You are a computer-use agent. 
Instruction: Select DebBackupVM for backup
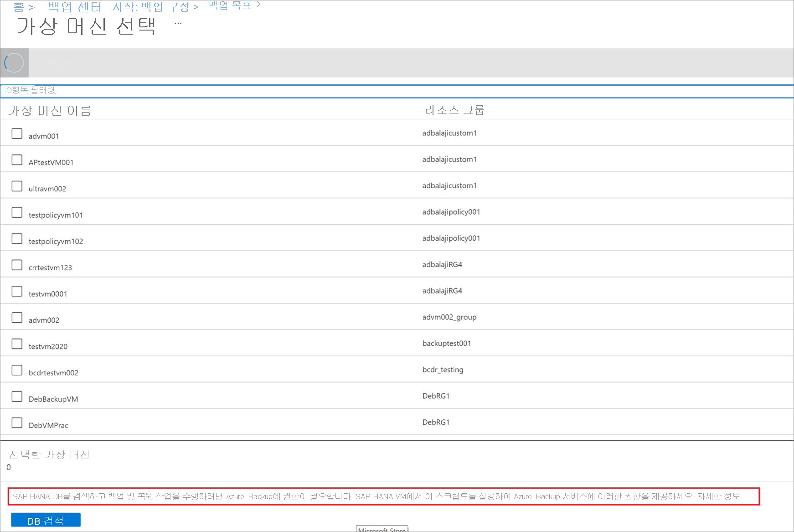17,397
